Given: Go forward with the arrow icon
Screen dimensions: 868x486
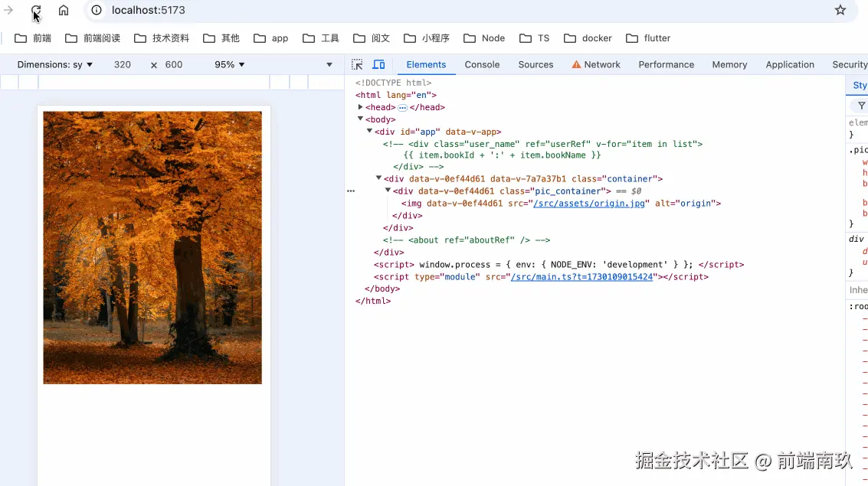Looking at the screenshot, I should (x=8, y=10).
